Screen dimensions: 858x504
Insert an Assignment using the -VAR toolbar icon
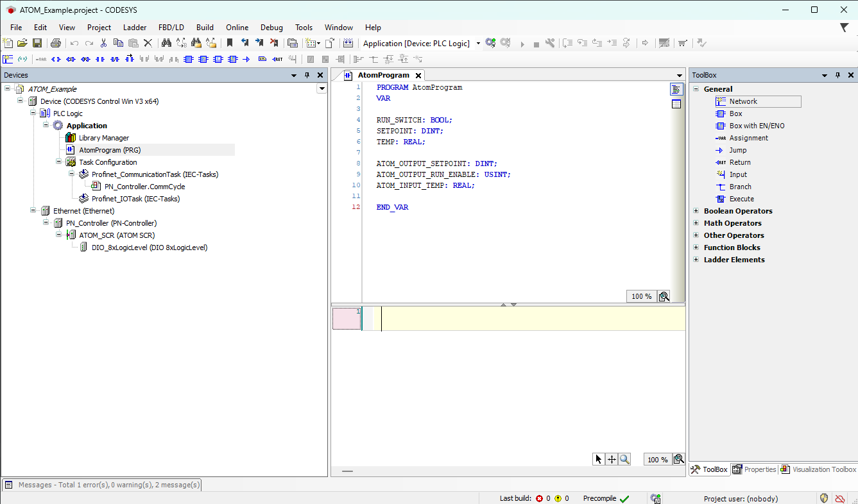[41, 59]
